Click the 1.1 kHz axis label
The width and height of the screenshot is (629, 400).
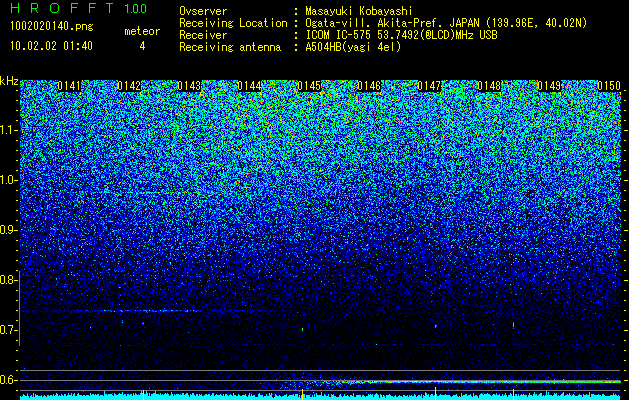tap(8, 130)
